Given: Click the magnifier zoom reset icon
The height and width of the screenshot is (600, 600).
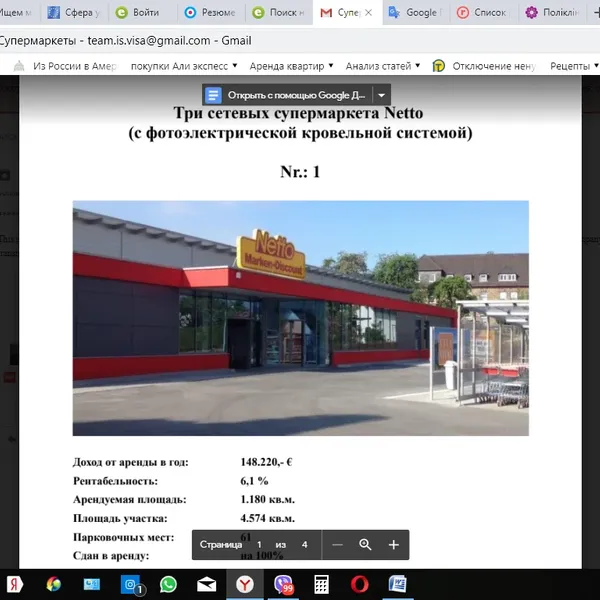Looking at the screenshot, I should click(x=365, y=545).
